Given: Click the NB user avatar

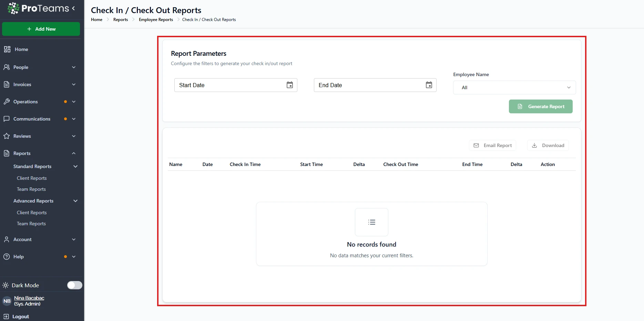Looking at the screenshot, I should click(7, 301).
